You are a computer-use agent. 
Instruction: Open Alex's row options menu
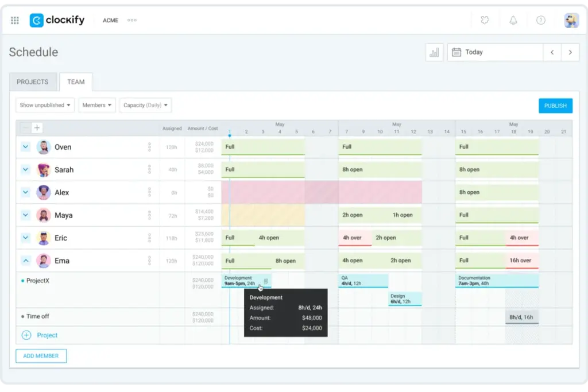(x=149, y=192)
